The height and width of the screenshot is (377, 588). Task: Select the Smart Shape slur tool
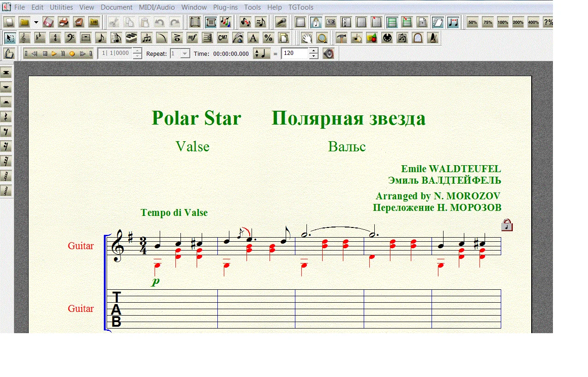[x=162, y=37]
